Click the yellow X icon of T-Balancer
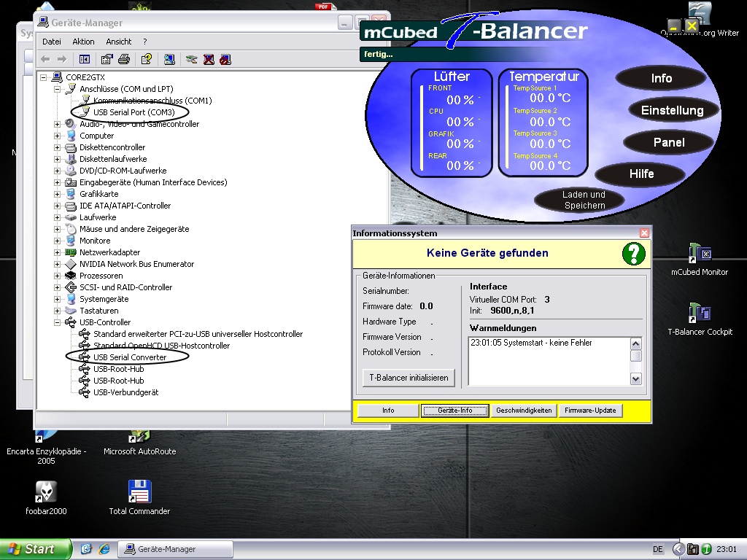 pyautogui.click(x=692, y=26)
